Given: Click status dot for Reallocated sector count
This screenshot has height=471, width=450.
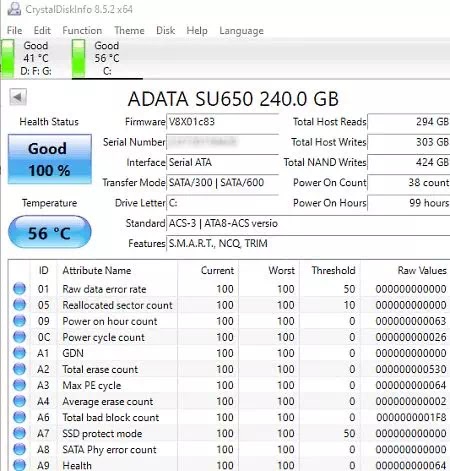Looking at the screenshot, I should (x=19, y=305).
